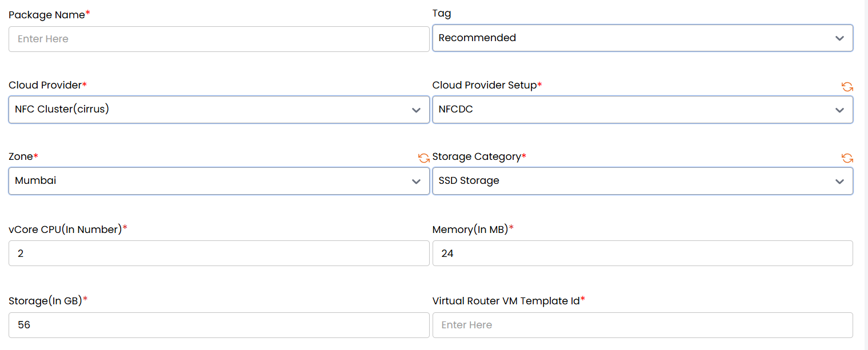The image size is (868, 350).
Task: Expand the Zone dropdown showing Mumbai
Action: coord(219,181)
